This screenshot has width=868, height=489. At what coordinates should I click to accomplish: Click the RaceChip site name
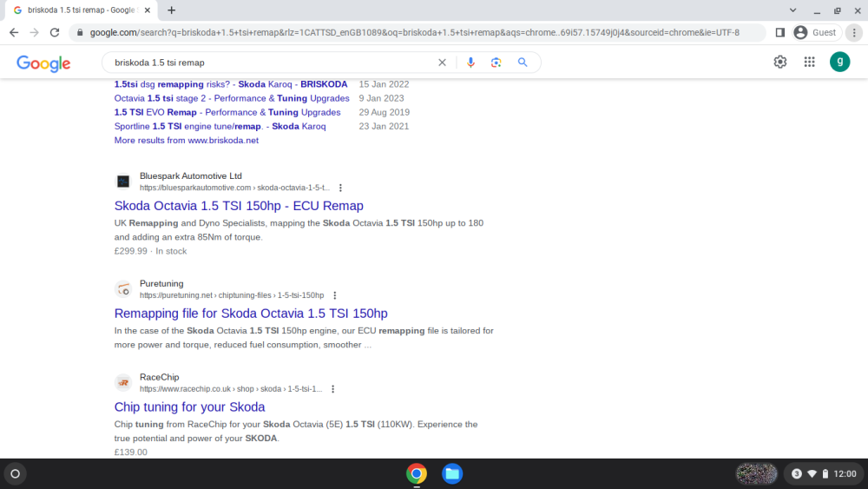click(159, 377)
